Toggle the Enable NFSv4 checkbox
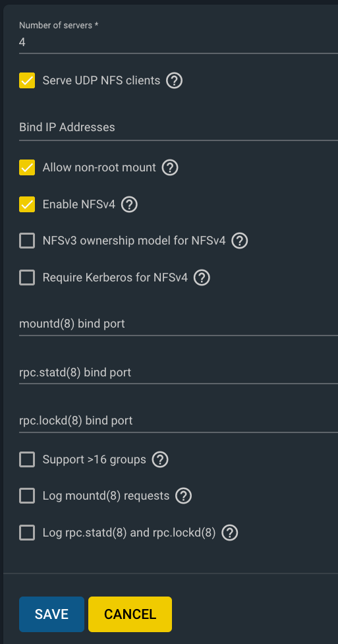This screenshot has width=338, height=644. (x=27, y=204)
